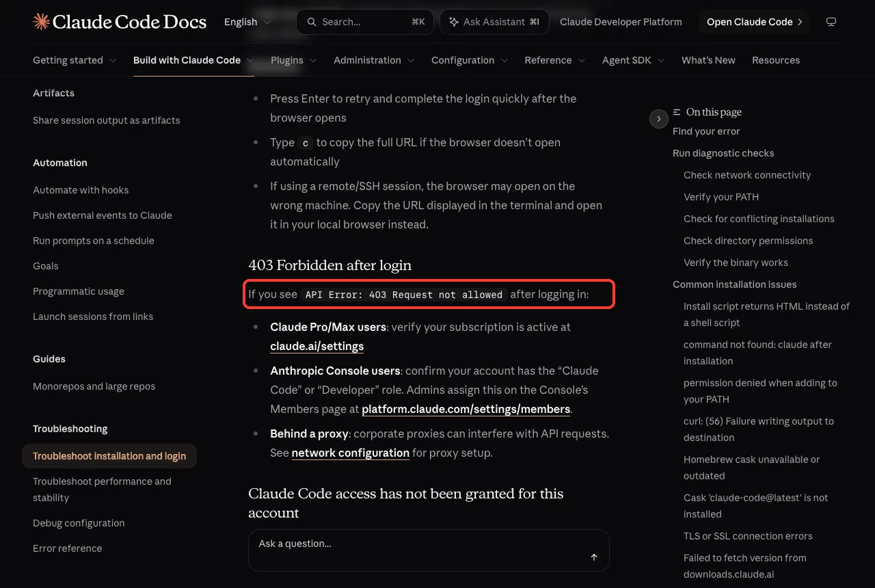Open platform.claude.com/settings/members link

(x=466, y=409)
